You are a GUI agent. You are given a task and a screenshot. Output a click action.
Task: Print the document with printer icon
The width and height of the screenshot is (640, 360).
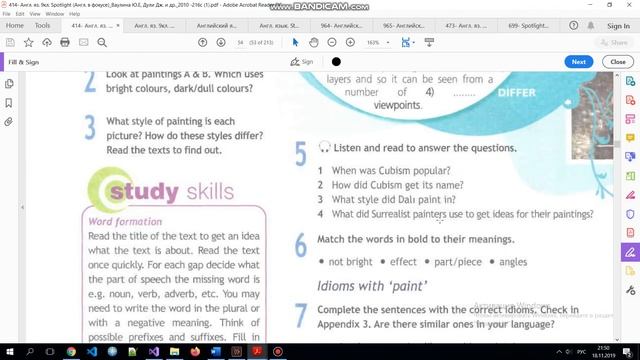coord(65,42)
